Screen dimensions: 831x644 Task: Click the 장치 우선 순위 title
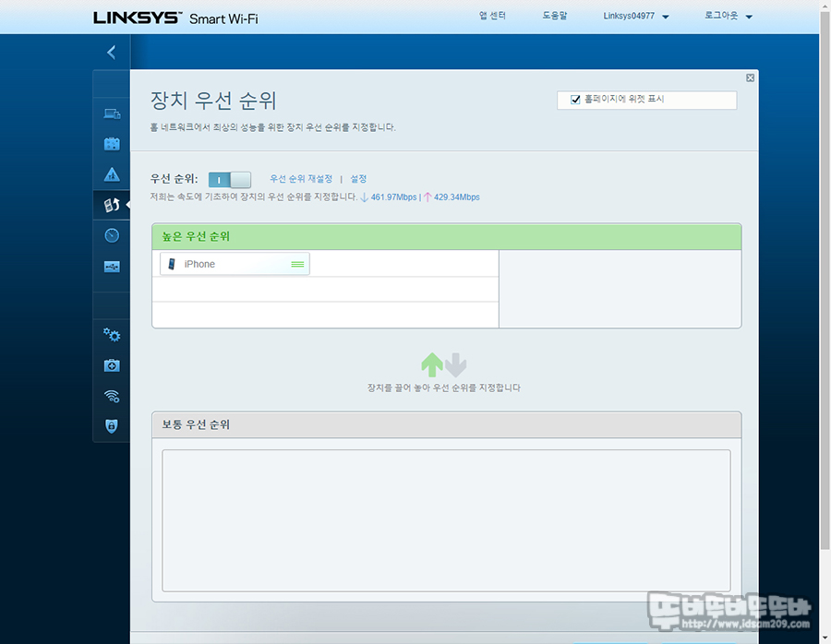(x=213, y=100)
